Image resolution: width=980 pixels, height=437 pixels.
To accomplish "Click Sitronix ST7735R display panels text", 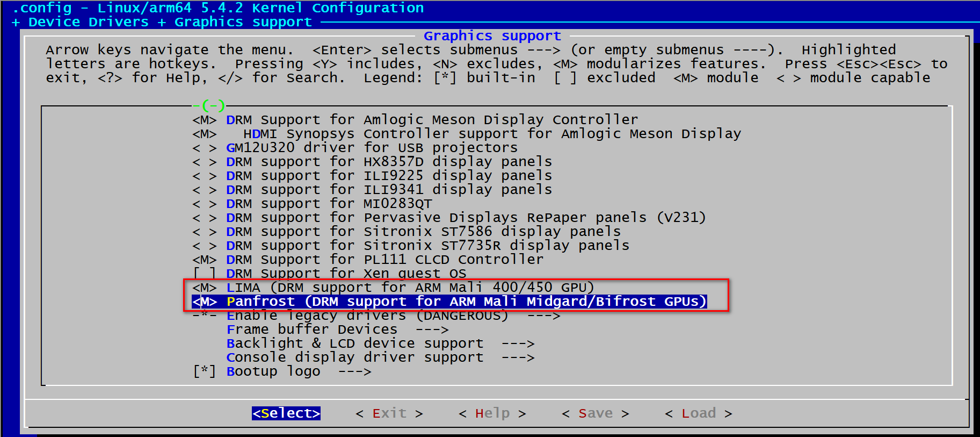I will click(x=497, y=246).
